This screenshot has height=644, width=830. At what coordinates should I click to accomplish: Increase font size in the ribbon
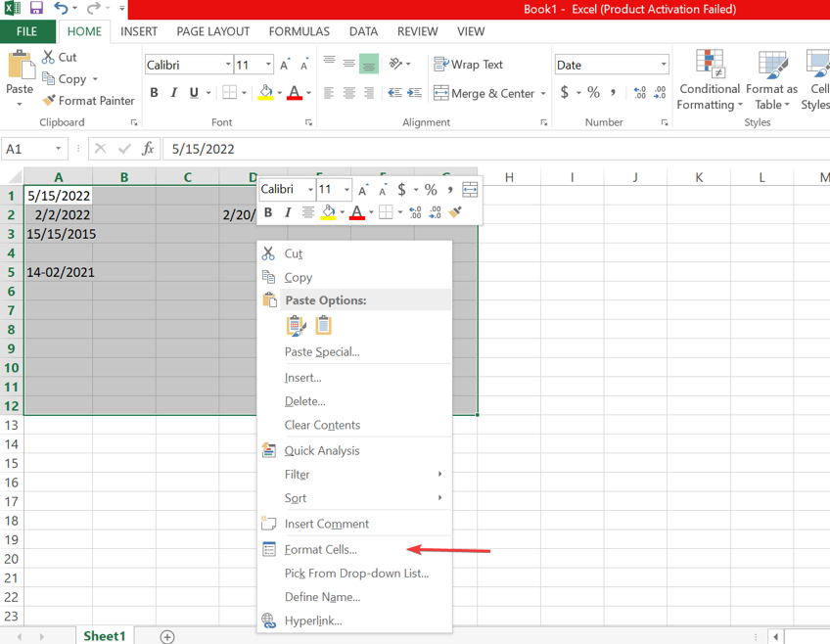coord(285,65)
